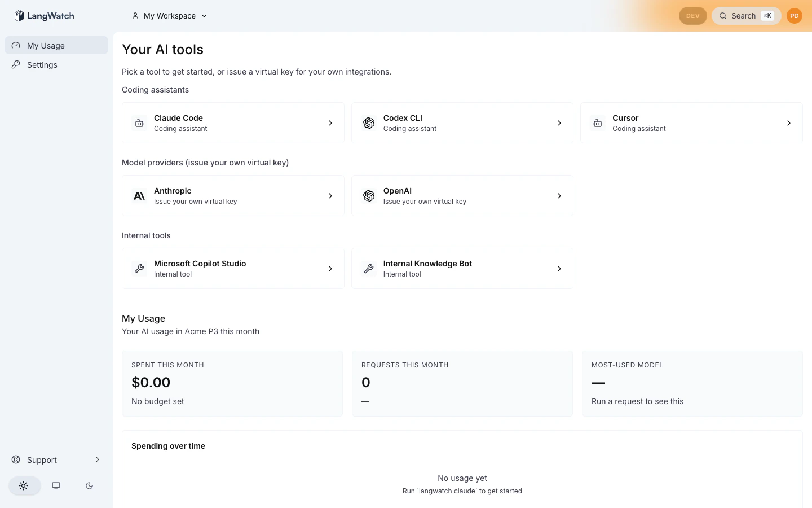Select OpenAI to issue a virtual key
The width and height of the screenshot is (812, 508).
point(462,196)
